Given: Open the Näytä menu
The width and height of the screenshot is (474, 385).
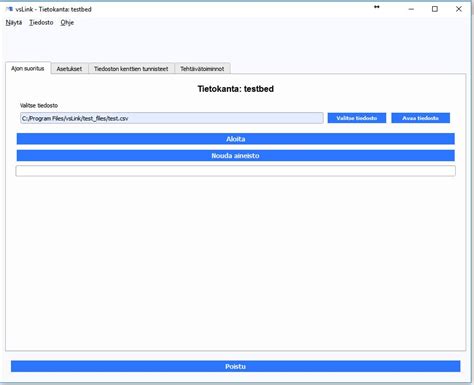Looking at the screenshot, I should (14, 23).
